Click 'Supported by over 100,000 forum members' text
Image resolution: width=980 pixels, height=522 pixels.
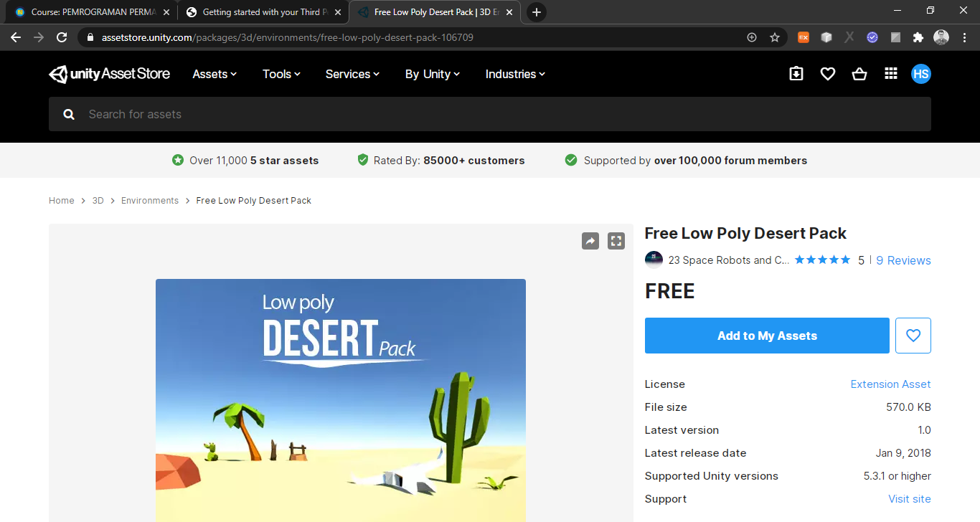pyautogui.click(x=695, y=161)
